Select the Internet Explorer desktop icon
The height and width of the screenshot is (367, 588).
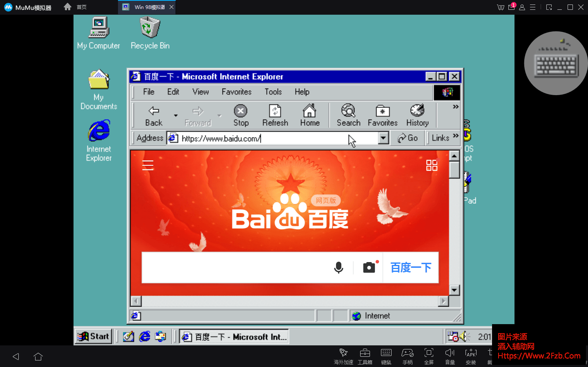click(99, 141)
